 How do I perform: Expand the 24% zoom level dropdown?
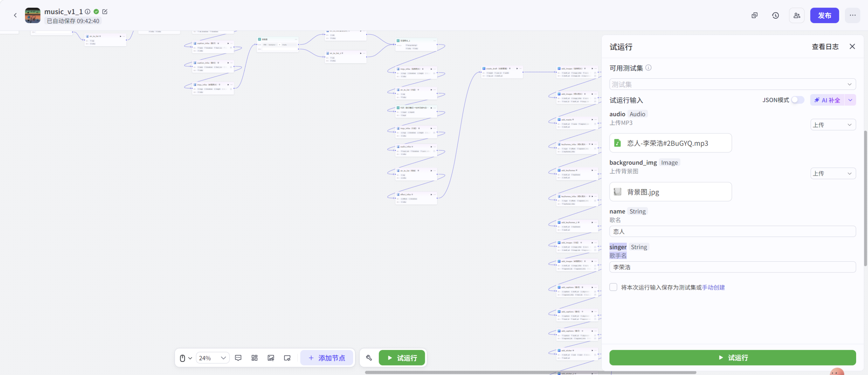[x=213, y=358]
